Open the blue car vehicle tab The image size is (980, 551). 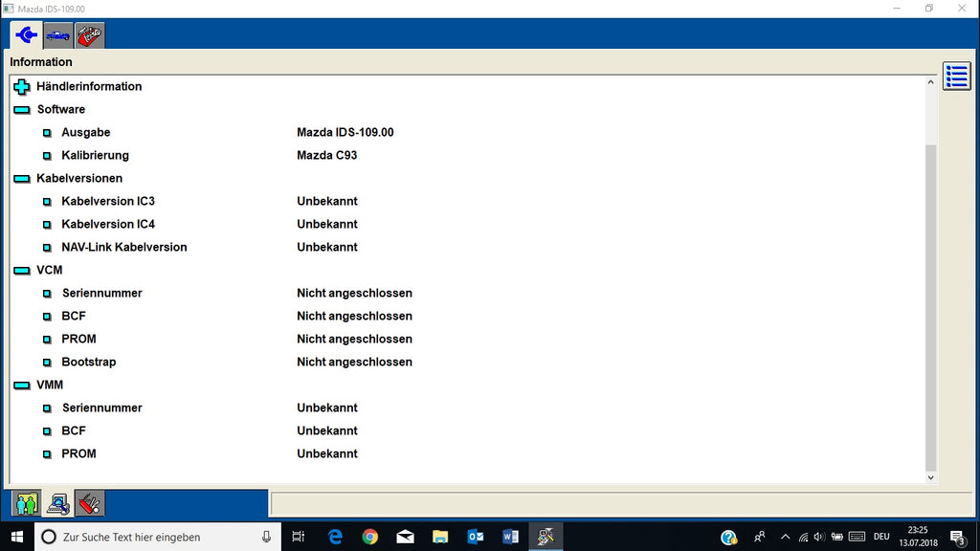click(x=57, y=35)
